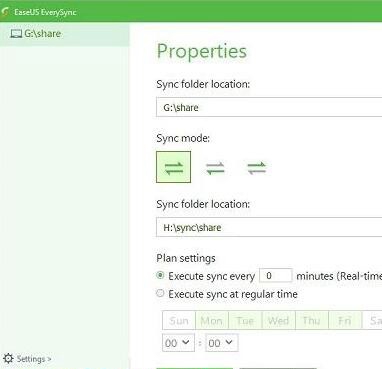Open the minutes 00 dropdown
This screenshot has width=382, height=369.
[x=222, y=343]
